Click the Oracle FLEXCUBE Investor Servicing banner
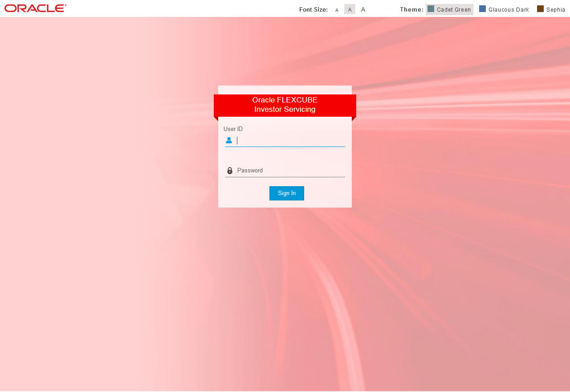The width and height of the screenshot is (570, 392). click(x=285, y=105)
